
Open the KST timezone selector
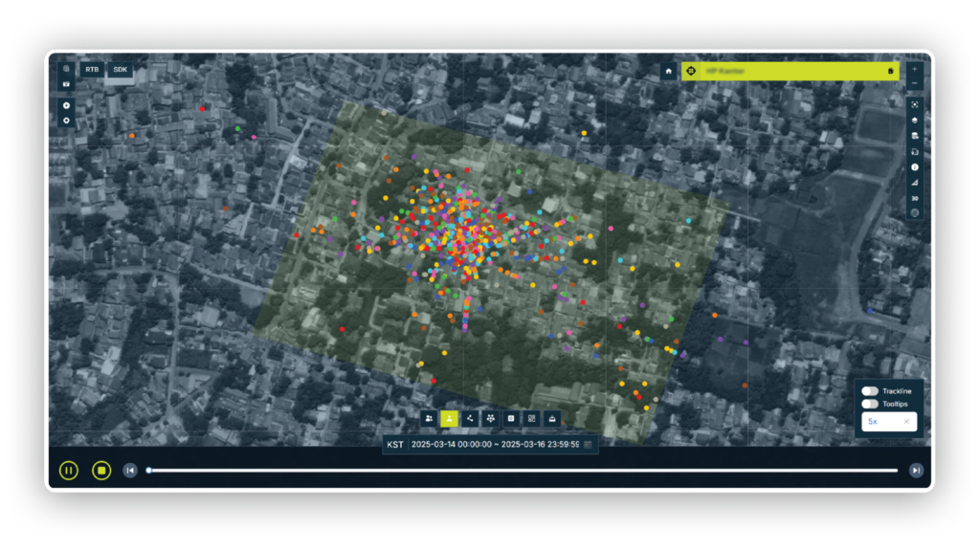[394, 445]
